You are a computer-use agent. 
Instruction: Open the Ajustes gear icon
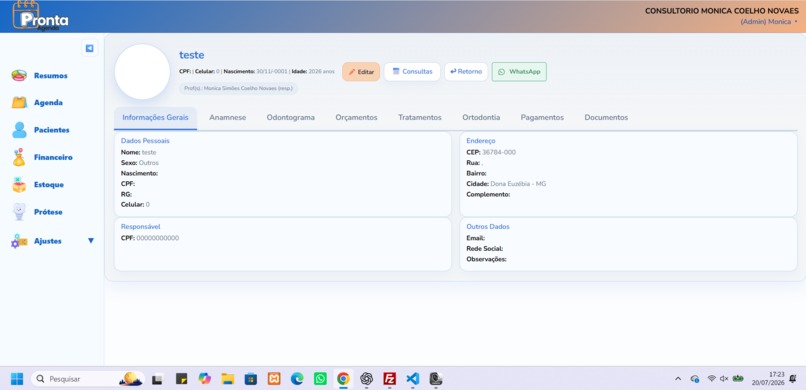(x=19, y=240)
